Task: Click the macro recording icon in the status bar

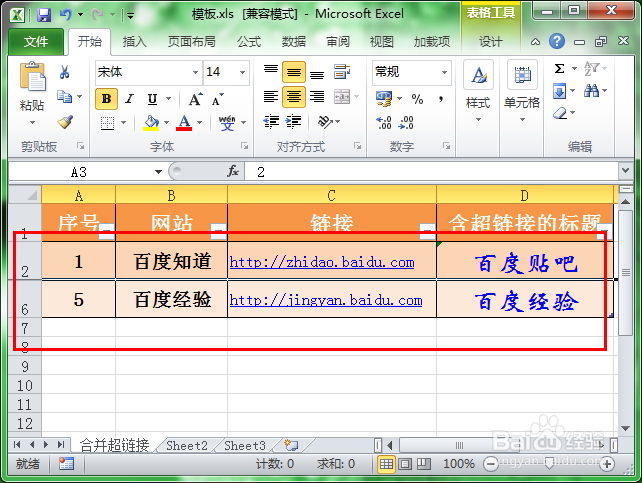Action: click(66, 464)
